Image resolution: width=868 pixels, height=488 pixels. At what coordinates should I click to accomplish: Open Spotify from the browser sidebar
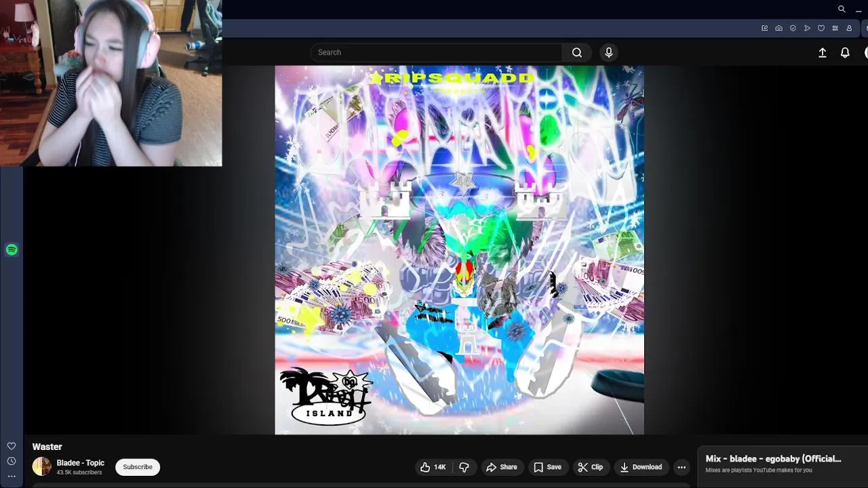pyautogui.click(x=12, y=250)
